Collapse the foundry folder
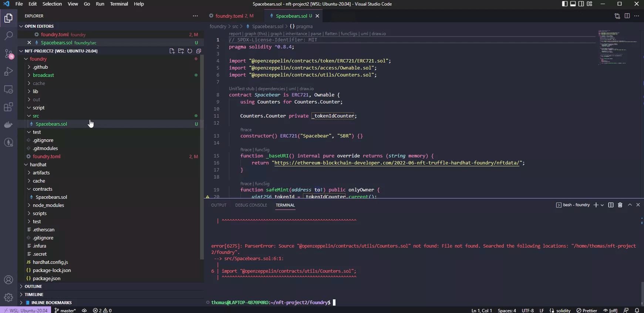The image size is (644, 313). click(x=38, y=59)
